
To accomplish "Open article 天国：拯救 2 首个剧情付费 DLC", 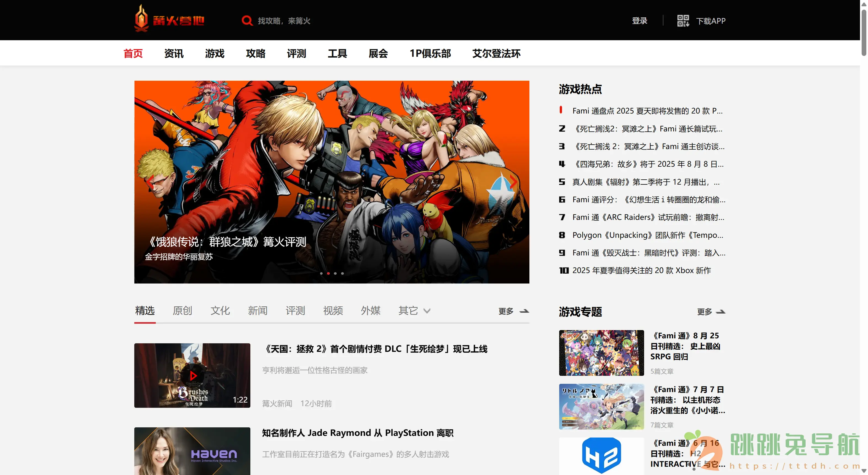I will point(374,349).
